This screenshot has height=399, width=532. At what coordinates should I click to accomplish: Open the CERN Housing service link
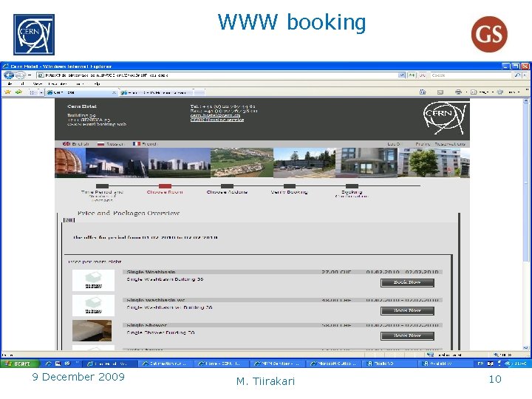217,120
